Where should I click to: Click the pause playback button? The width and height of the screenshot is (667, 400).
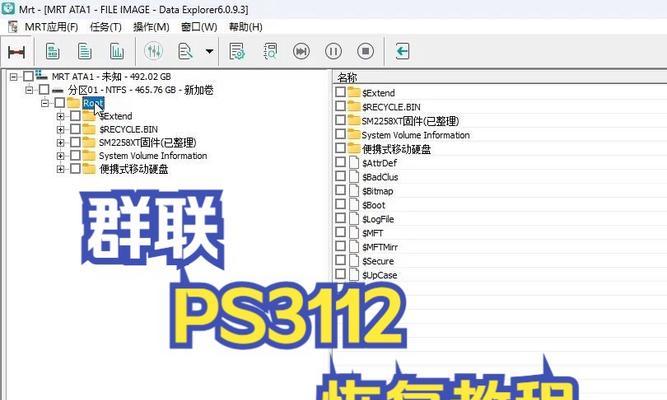click(333, 51)
